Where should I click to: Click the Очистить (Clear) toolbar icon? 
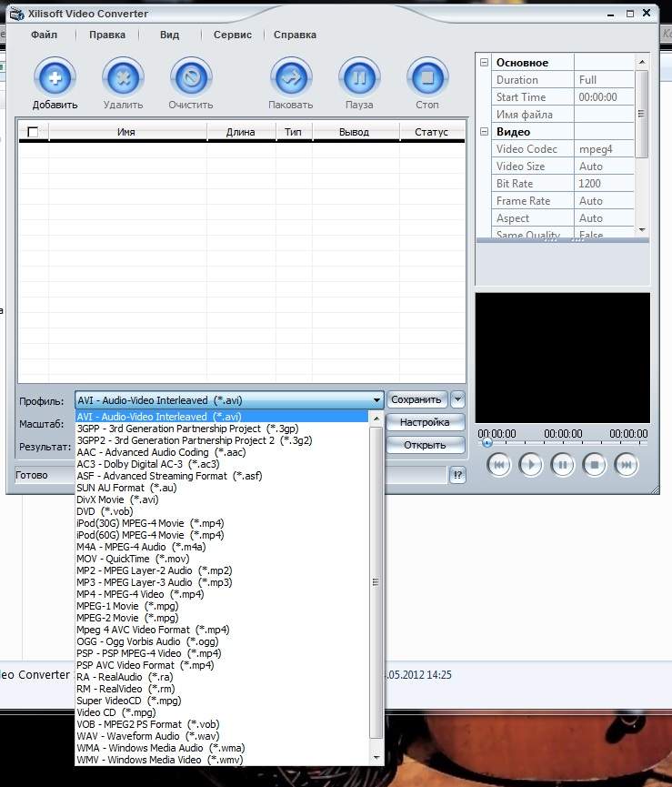click(x=191, y=78)
